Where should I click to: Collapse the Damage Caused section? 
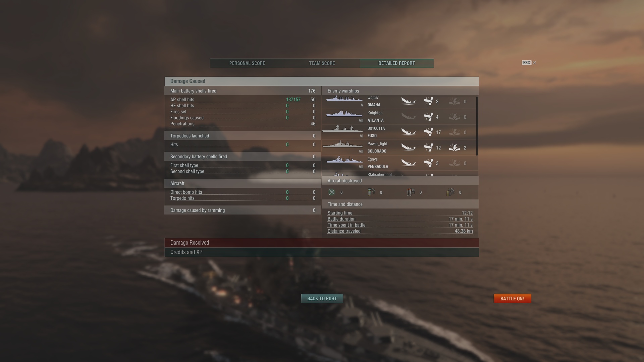coord(322,81)
